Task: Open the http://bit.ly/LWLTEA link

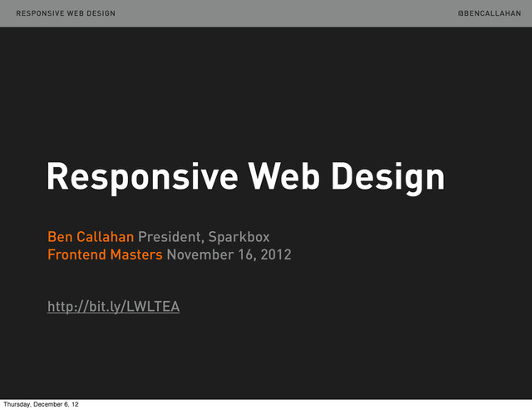Action: [113, 307]
